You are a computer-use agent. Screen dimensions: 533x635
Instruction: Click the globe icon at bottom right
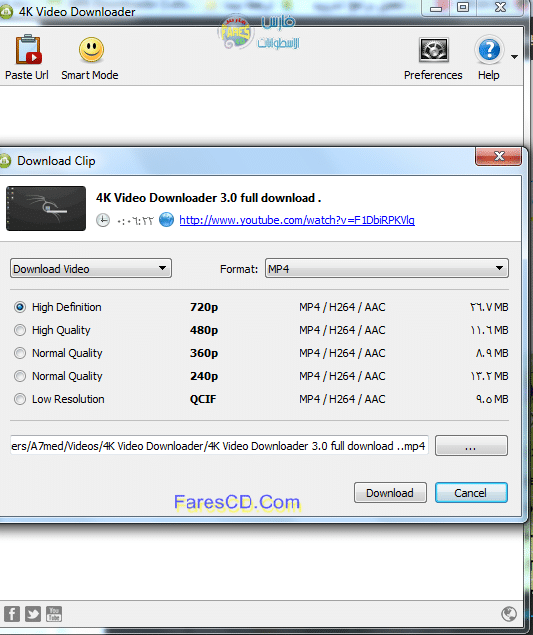point(509,614)
